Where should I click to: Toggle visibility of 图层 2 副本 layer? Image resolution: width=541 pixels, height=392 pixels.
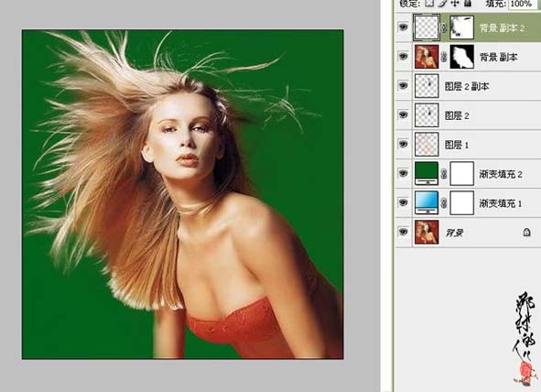click(x=403, y=85)
